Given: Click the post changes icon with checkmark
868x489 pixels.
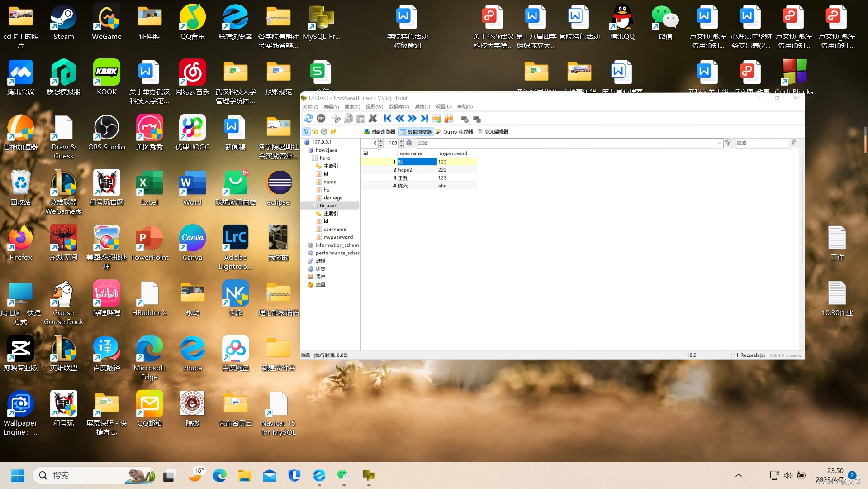Looking at the screenshot, I should click(464, 119).
